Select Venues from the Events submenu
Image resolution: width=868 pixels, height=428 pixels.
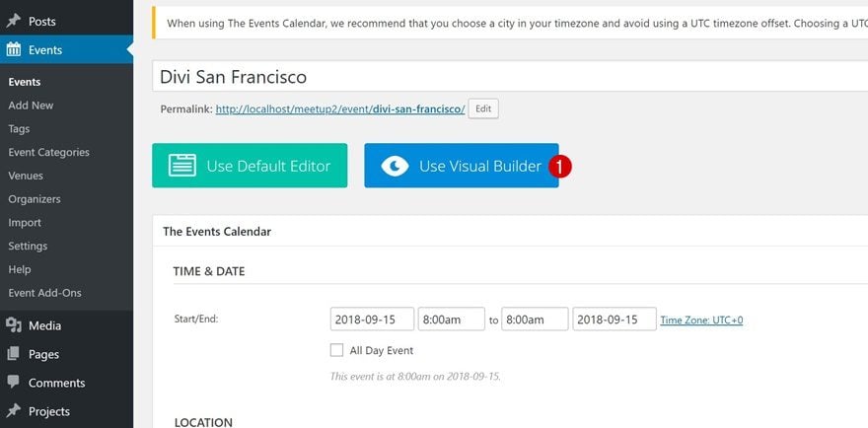[26, 176]
